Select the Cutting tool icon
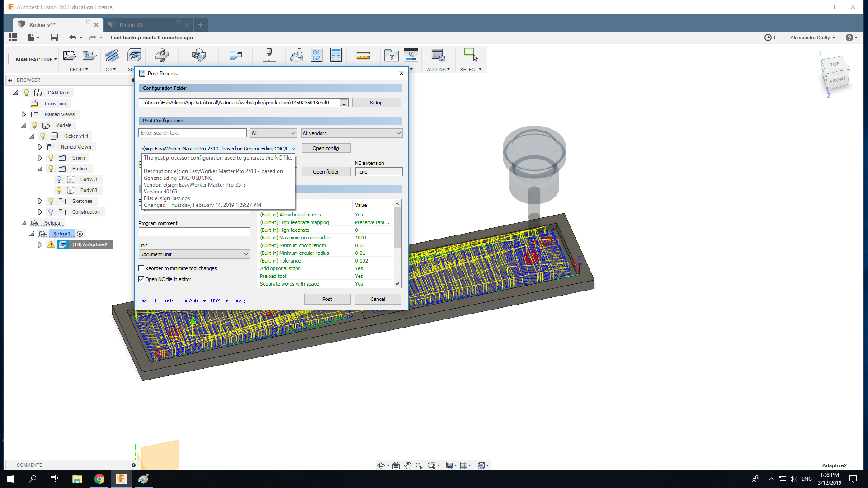 coord(269,56)
